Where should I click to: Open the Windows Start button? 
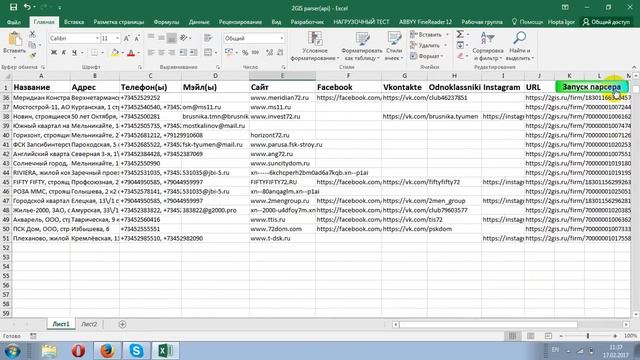pos(12,351)
